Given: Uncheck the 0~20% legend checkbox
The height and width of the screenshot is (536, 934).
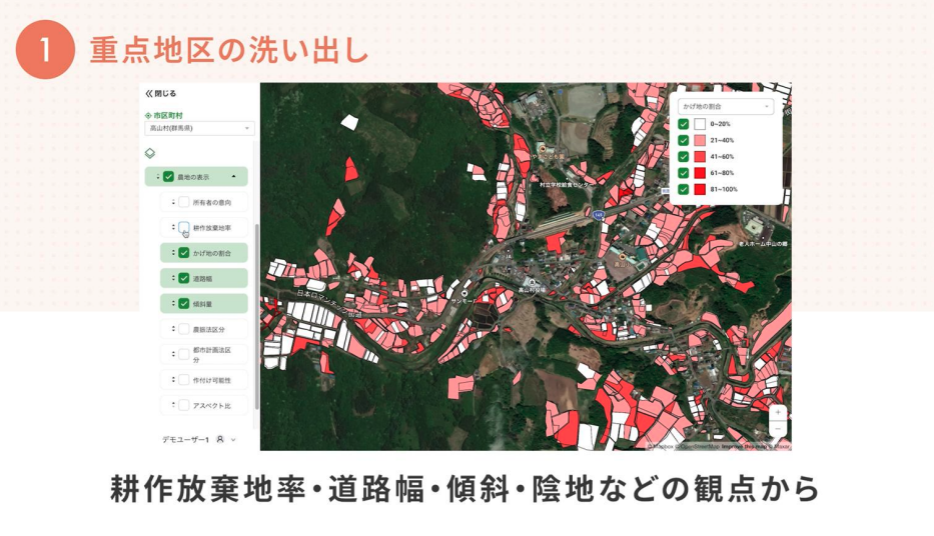Looking at the screenshot, I should (x=683, y=124).
